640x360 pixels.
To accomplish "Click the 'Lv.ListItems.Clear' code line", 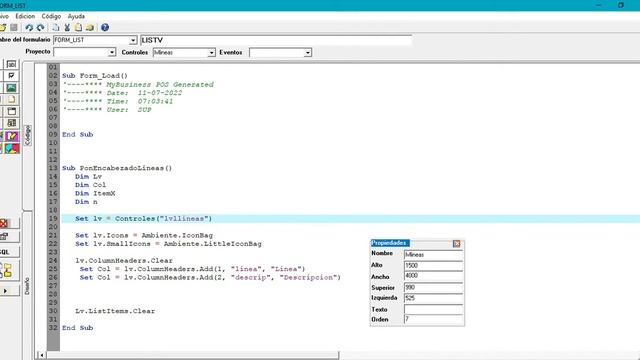I will 115,311.
